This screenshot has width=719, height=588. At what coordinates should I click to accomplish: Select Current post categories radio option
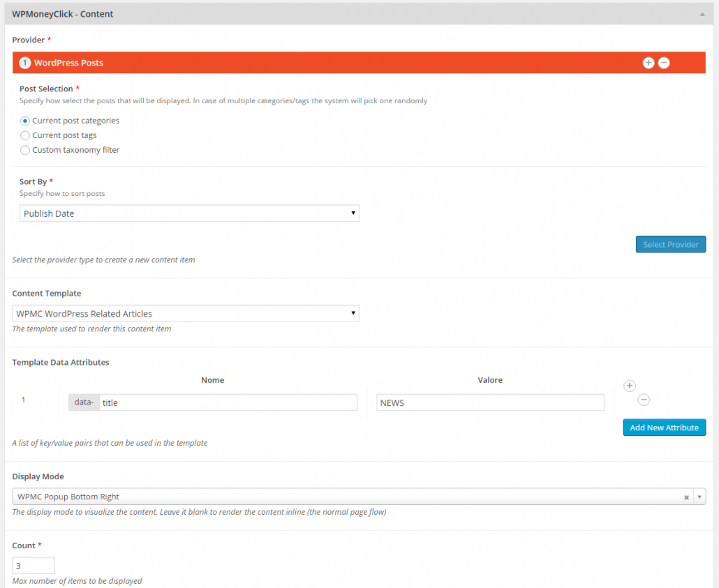click(x=24, y=121)
